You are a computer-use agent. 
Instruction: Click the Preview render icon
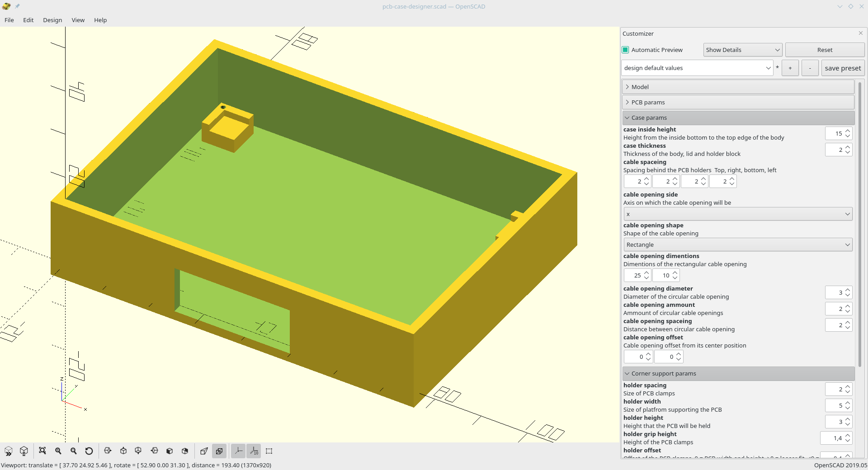[x=9, y=451]
